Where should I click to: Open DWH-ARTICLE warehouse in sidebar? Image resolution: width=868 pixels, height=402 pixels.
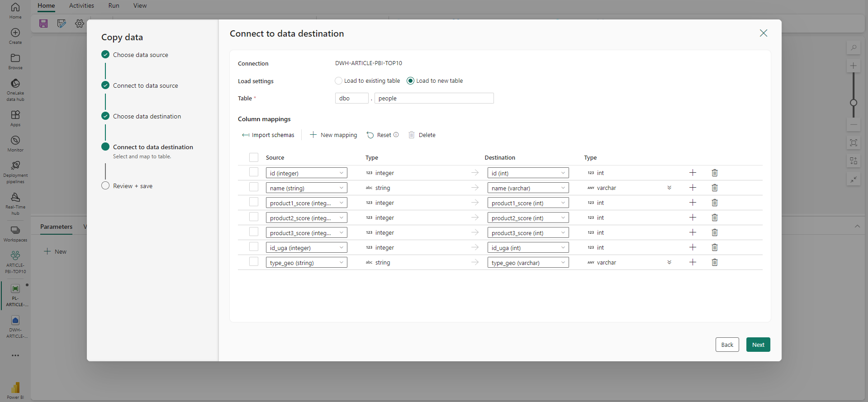(x=15, y=327)
